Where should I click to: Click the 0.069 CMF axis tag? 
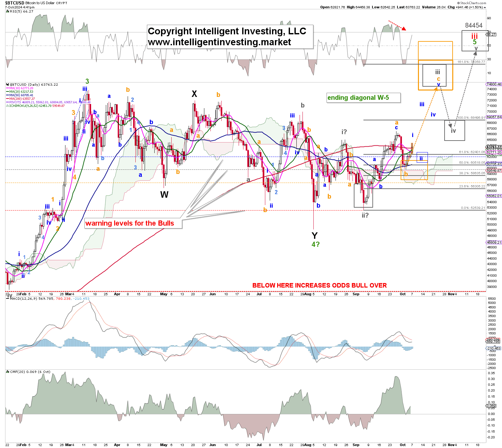[x=491, y=406]
